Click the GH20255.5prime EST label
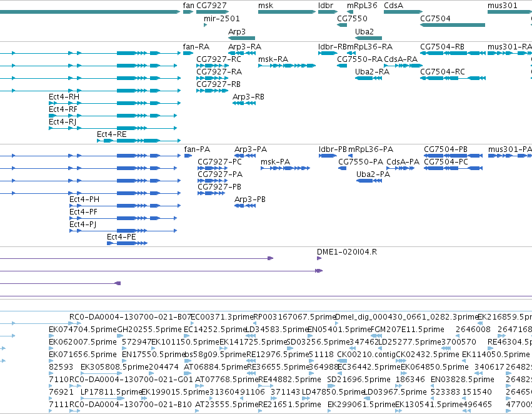 coord(149,330)
